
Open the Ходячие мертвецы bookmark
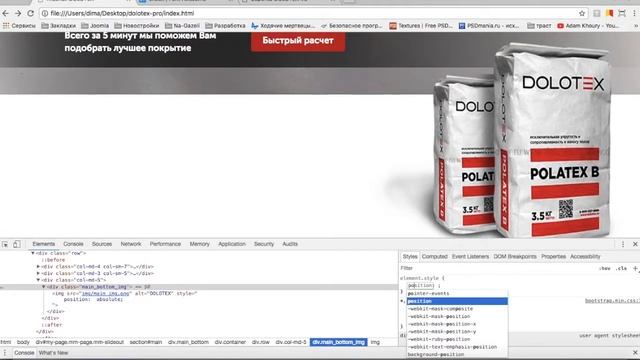pyautogui.click(x=283, y=25)
